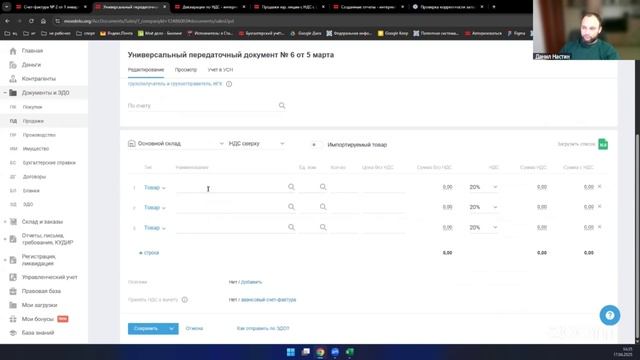Expand Регистрация, ликвидация section
This screenshot has width=640, height=360.
[x=5, y=260]
